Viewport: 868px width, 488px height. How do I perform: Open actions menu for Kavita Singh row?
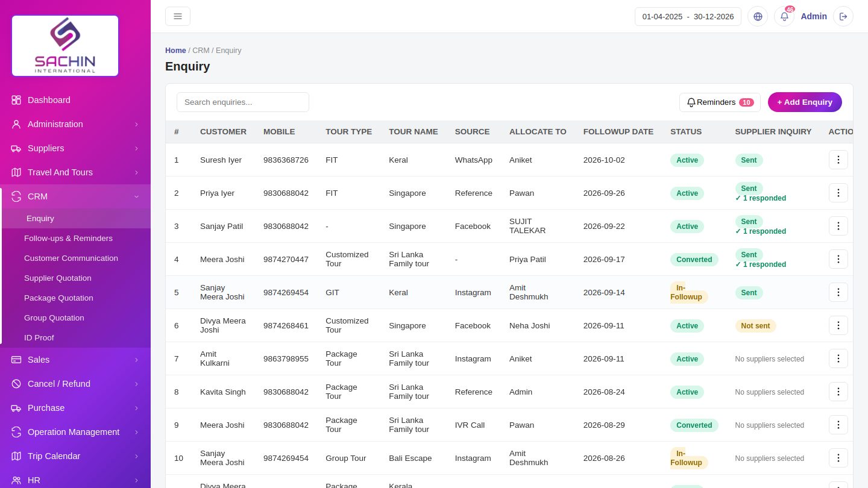coord(838,392)
